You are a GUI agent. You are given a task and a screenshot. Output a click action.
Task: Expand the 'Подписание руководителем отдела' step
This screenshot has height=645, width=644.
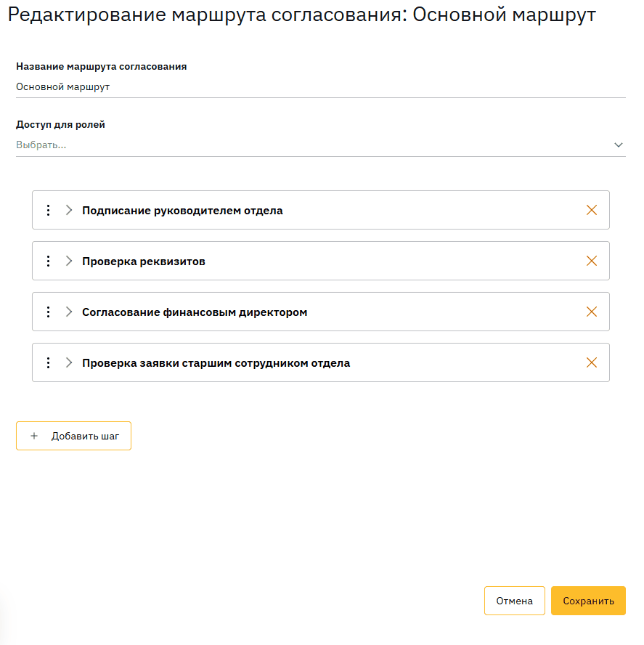click(69, 211)
